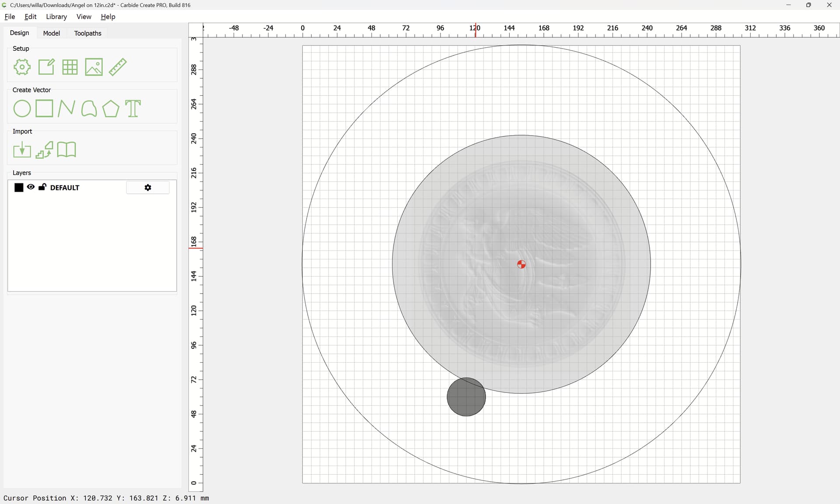Click the DEFAULT layer black color swatch
Image resolution: width=840 pixels, height=504 pixels.
(x=19, y=188)
